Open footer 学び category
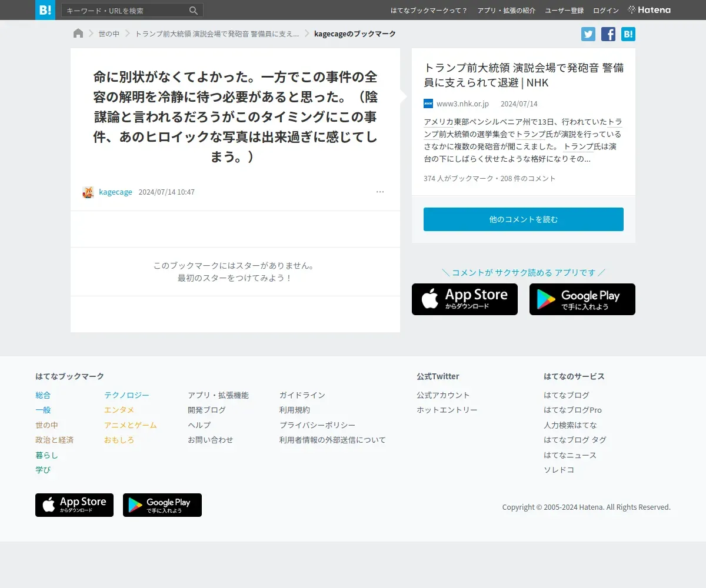Image resolution: width=706 pixels, height=588 pixels. point(43,470)
